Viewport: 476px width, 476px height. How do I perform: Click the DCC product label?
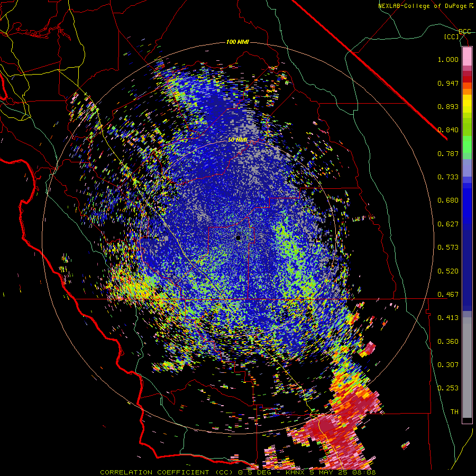point(464,32)
